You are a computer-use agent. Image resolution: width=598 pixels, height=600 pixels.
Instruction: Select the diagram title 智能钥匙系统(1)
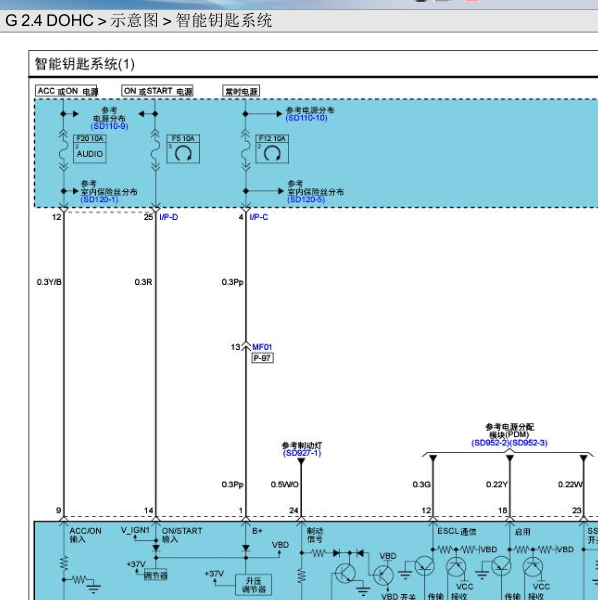(x=85, y=64)
